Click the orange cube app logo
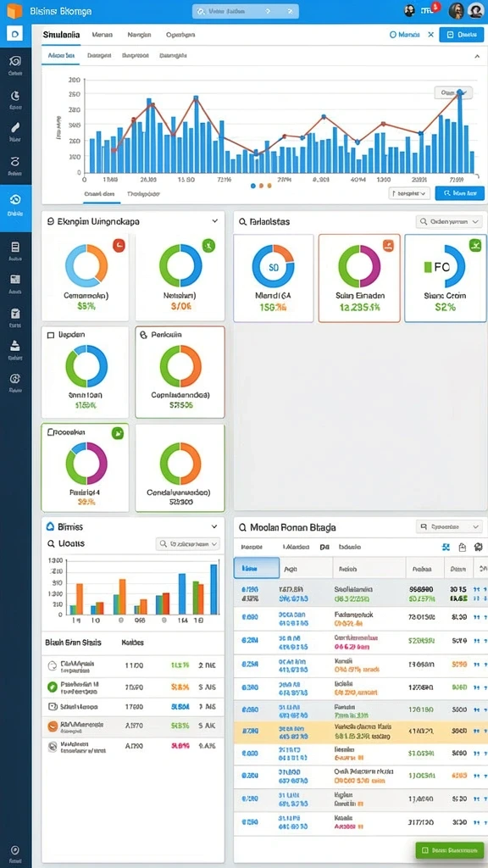The image size is (488, 868). click(14, 10)
